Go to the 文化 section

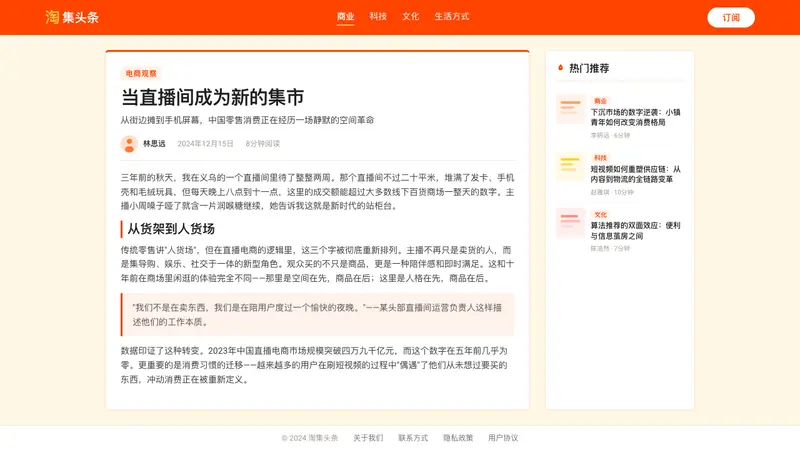coord(410,16)
